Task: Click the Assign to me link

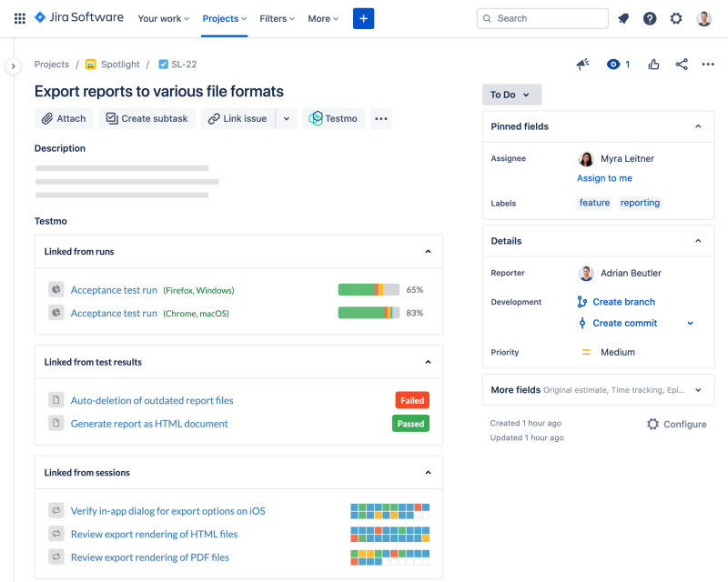Action: click(604, 178)
